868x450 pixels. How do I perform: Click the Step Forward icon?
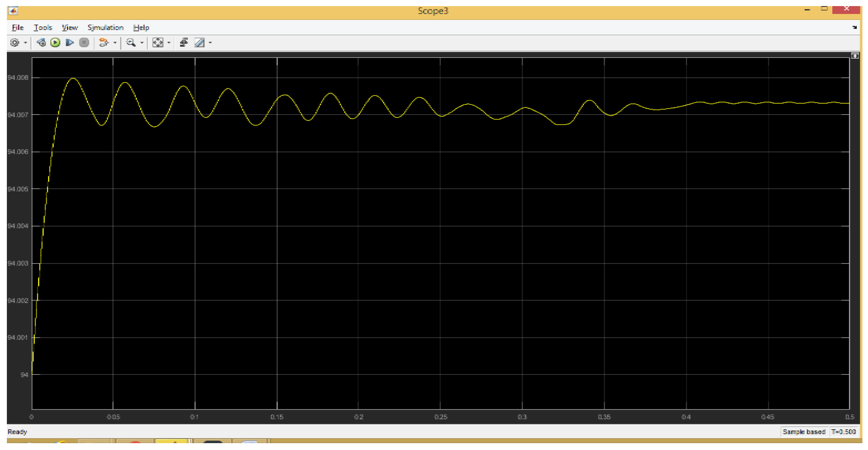click(x=70, y=43)
